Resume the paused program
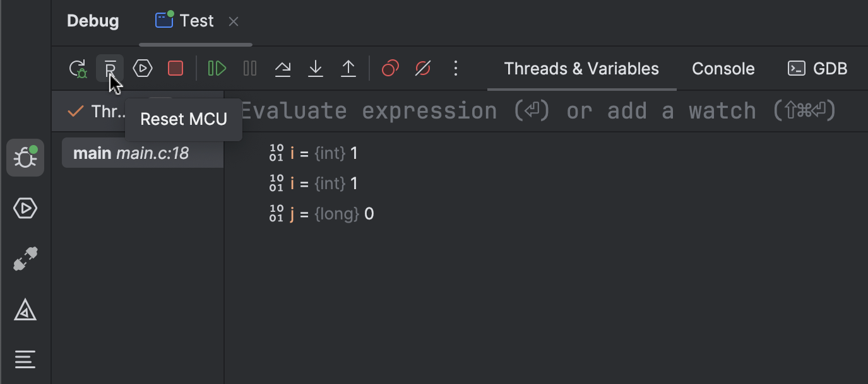 [217, 68]
